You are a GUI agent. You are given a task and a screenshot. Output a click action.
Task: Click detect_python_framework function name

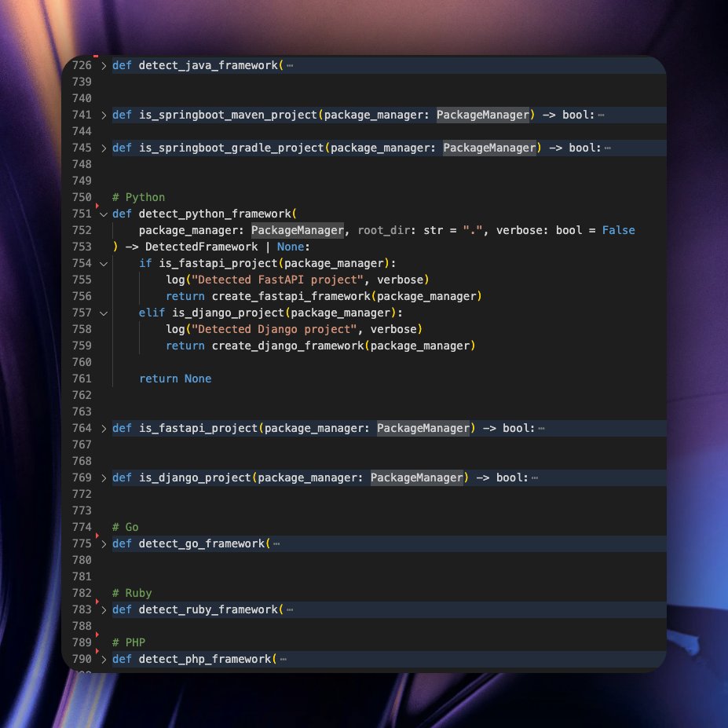[215, 214]
